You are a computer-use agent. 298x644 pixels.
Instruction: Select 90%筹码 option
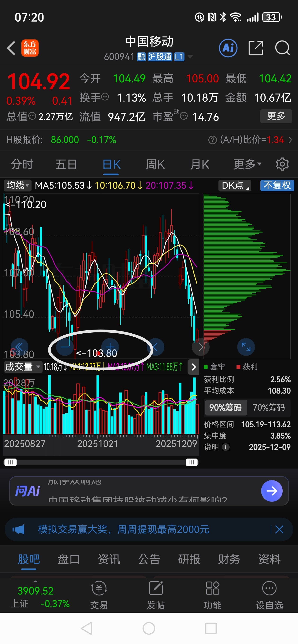click(226, 408)
